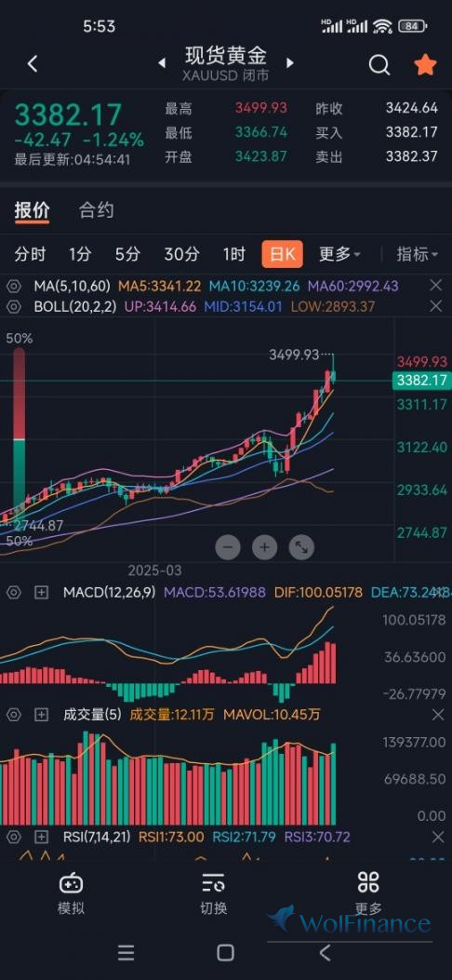Select the 30分 timeframe
The image size is (452, 980).
point(181,254)
